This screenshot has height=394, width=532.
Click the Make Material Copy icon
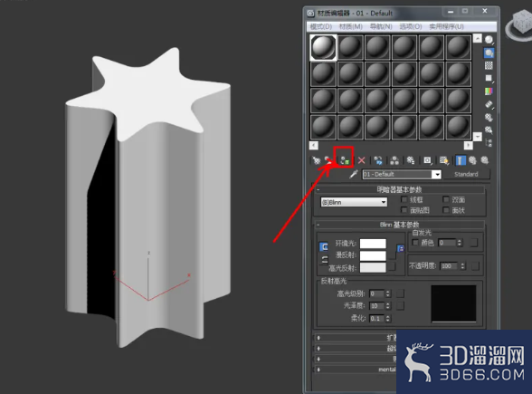(378, 160)
